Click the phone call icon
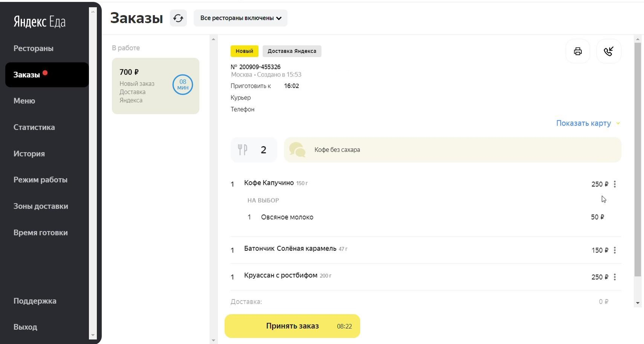 (x=609, y=51)
